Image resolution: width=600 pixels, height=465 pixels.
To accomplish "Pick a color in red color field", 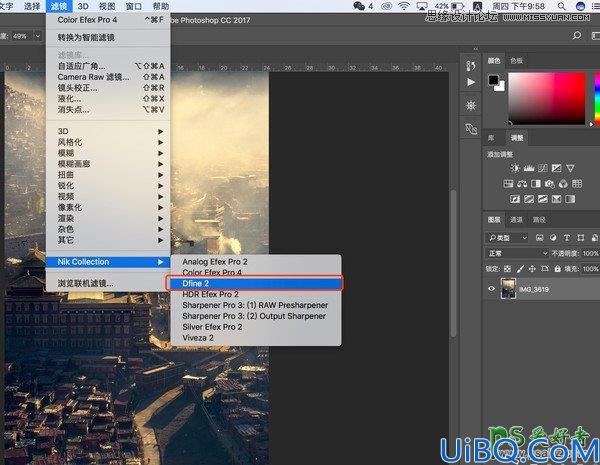I will (x=547, y=98).
